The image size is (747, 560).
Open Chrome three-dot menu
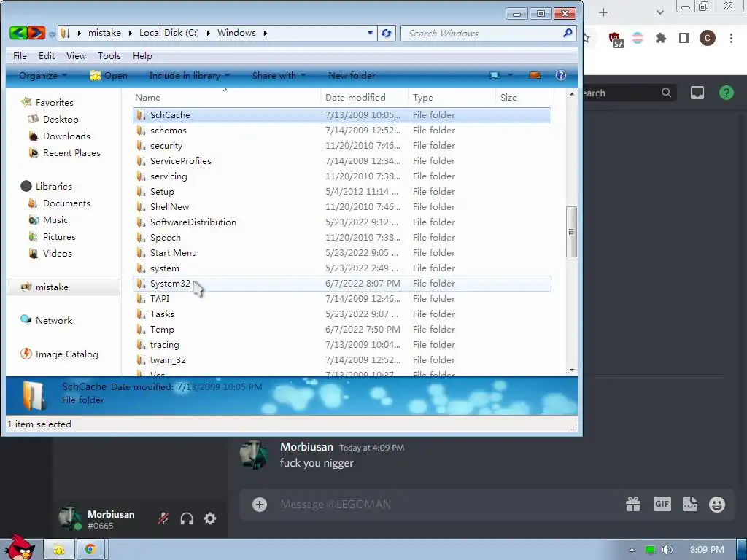click(x=731, y=38)
